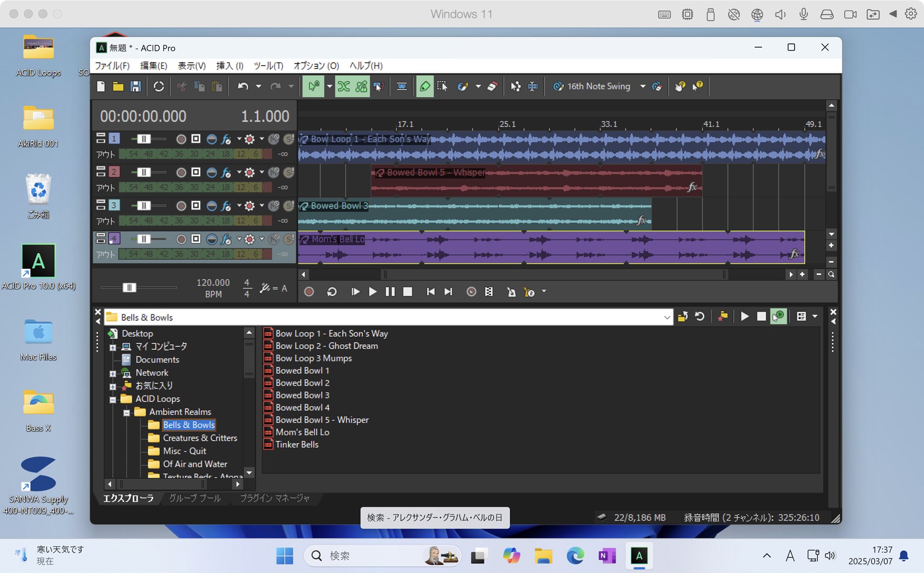Click the Windows taskbar search field
Viewport: 924px width, 573px height.
click(383, 556)
